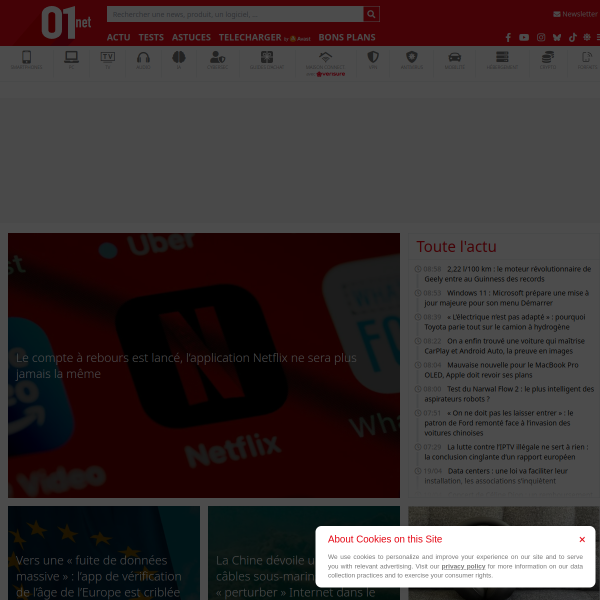Visit the 01net YouTube channel

coord(524,37)
